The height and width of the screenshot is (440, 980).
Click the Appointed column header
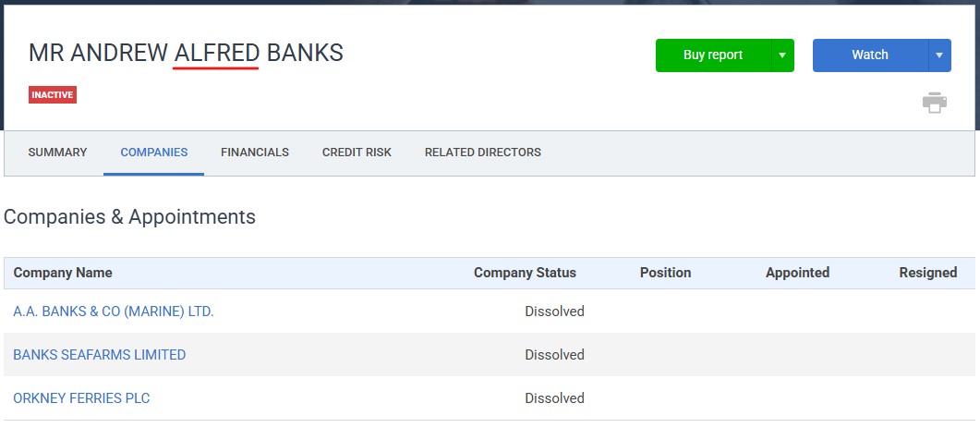797,273
